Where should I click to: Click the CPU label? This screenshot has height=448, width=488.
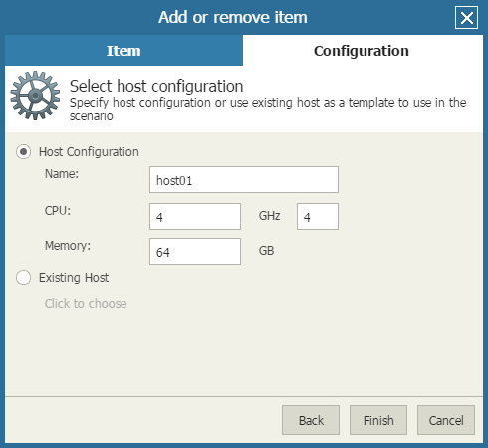click(x=58, y=211)
